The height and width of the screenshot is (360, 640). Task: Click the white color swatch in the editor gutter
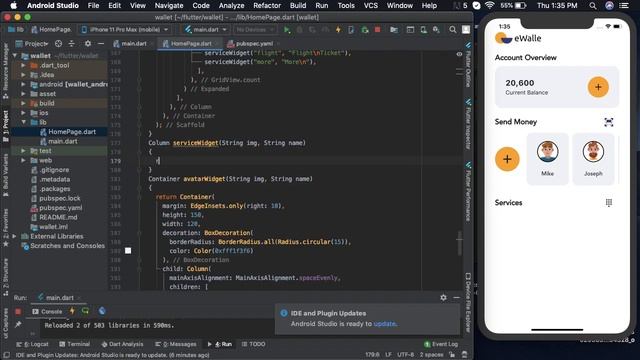click(128, 251)
